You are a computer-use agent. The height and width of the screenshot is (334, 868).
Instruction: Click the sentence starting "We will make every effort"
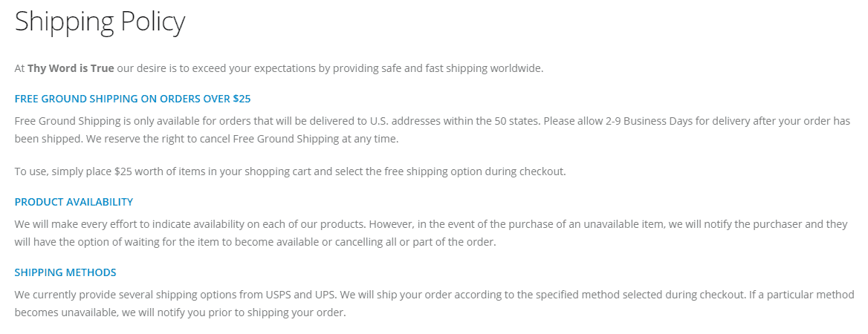click(x=190, y=224)
